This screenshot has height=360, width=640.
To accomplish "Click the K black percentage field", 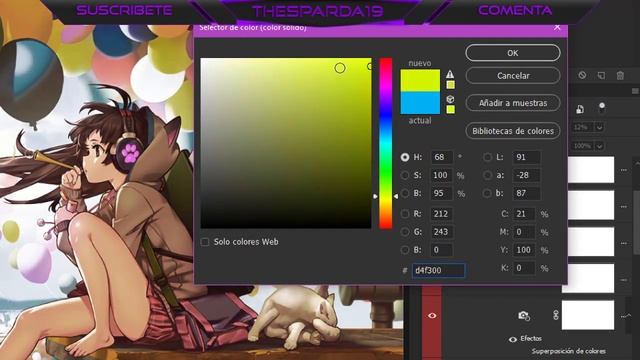I will click(524, 268).
